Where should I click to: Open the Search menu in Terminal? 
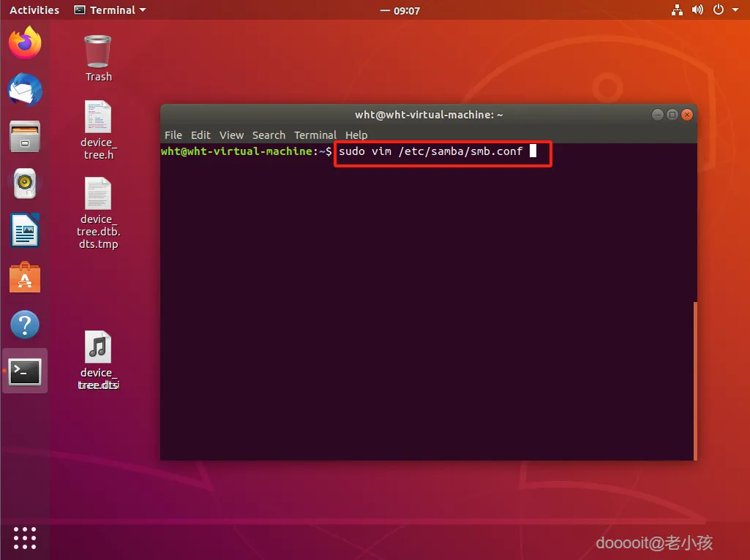(269, 135)
